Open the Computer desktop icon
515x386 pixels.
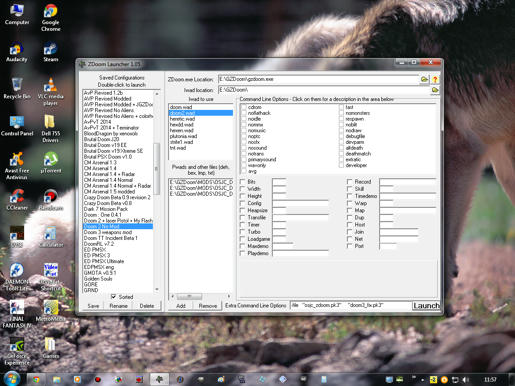(x=17, y=15)
